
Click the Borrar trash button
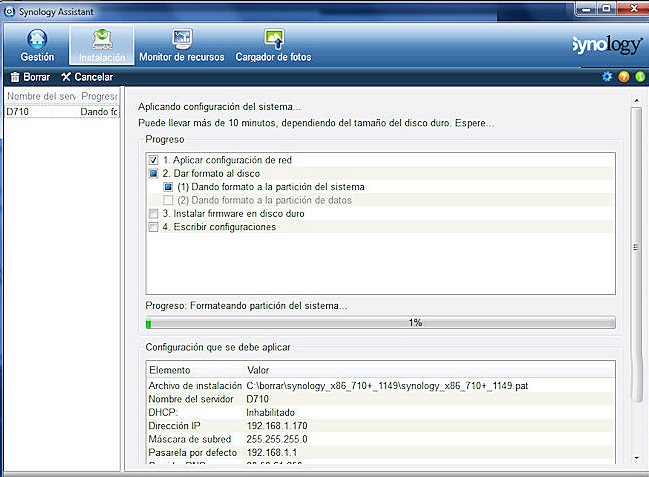click(30, 77)
